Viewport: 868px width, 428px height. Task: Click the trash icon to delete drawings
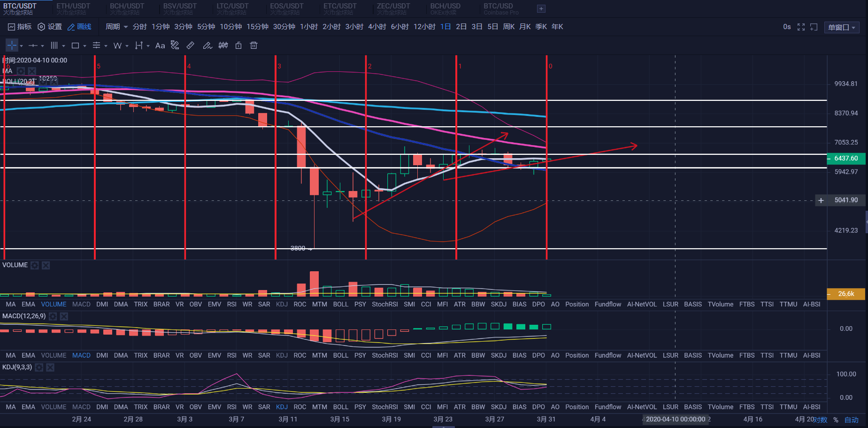(x=254, y=46)
